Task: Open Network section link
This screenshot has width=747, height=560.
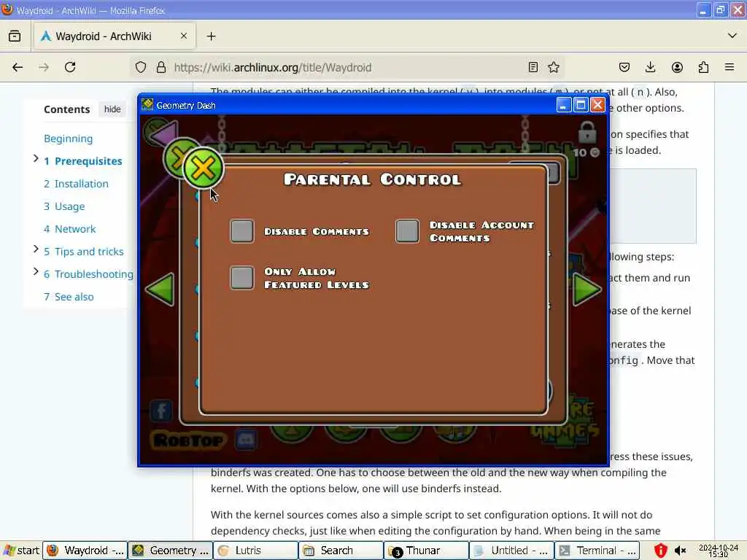Action: pos(69,229)
